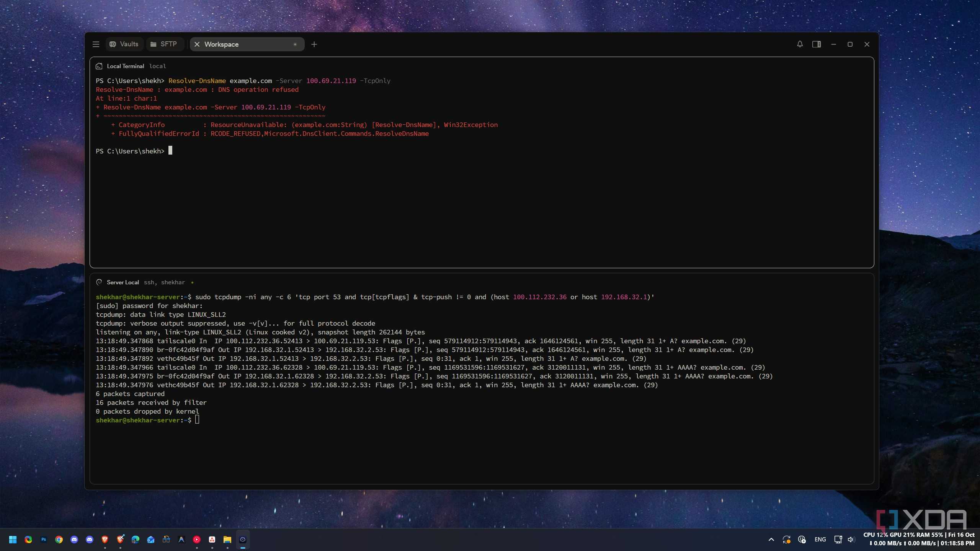Viewport: 980px width, 551px height.
Task: Click 'tcpdump: data link type LINUX_SLL2' line
Action: pos(161,315)
